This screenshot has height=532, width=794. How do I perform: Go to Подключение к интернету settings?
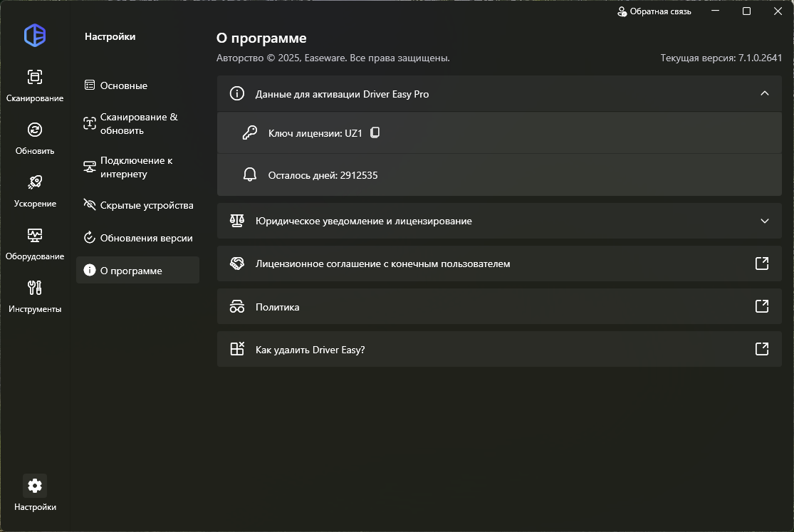[137, 167]
